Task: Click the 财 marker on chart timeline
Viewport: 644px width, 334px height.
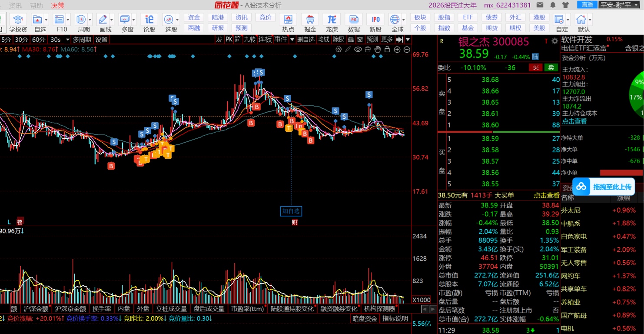Action: (295, 222)
